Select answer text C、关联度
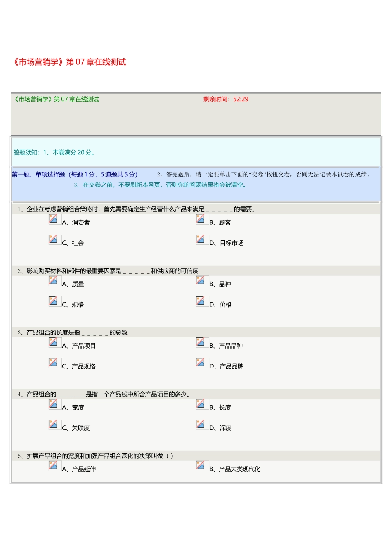The height and width of the screenshot is (555, 392). tap(76, 428)
